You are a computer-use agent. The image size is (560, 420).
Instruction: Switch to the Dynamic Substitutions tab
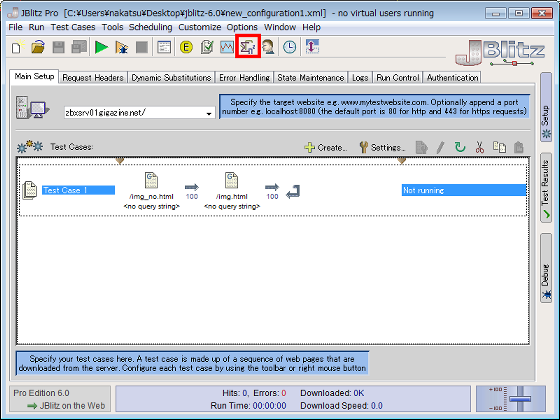(x=171, y=78)
